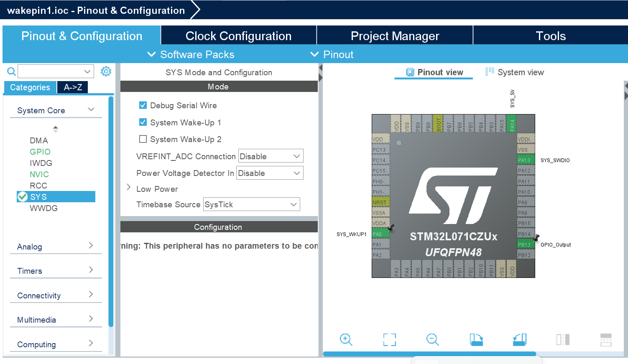Enable System Wake-Up 2
The image size is (628, 364).
143,139
